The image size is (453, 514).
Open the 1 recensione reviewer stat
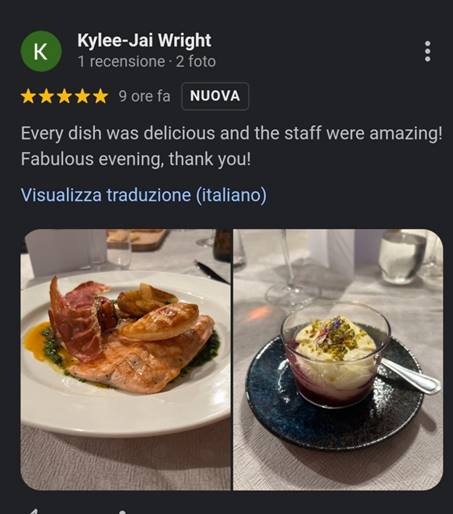pyautogui.click(x=121, y=61)
